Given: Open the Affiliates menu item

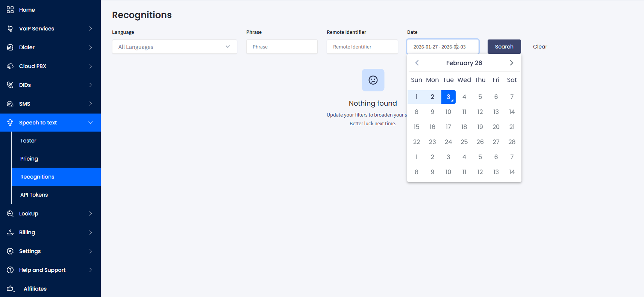Looking at the screenshot, I should 50,289.
